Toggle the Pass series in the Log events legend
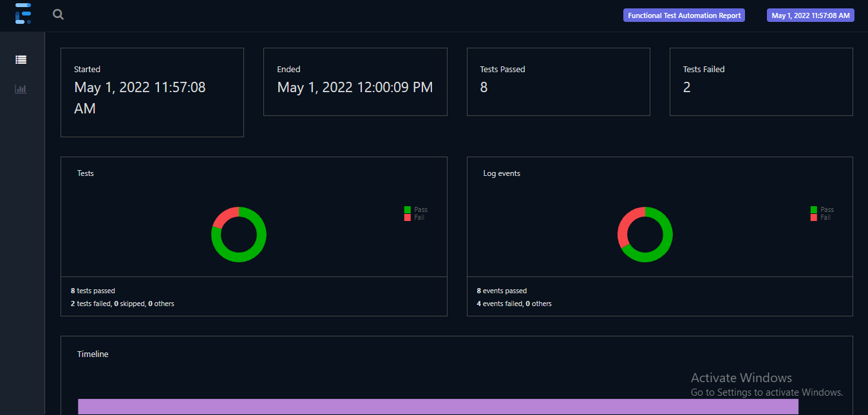Viewport: 868px width, 415px height. pos(823,209)
